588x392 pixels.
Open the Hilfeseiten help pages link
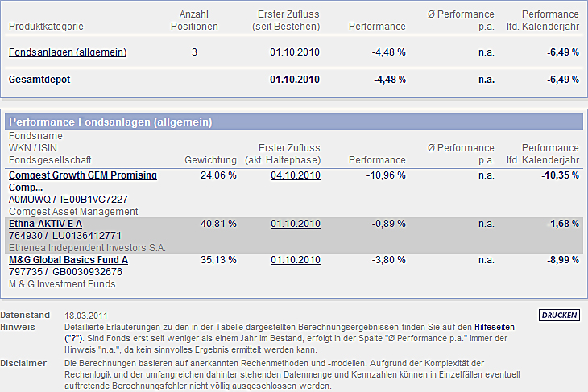(492, 327)
